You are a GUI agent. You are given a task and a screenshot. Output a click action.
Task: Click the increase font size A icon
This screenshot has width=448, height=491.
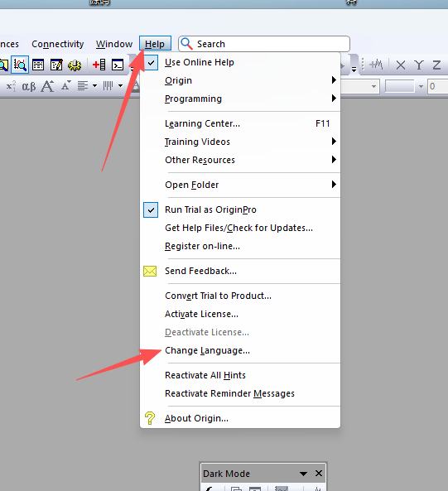pos(47,86)
